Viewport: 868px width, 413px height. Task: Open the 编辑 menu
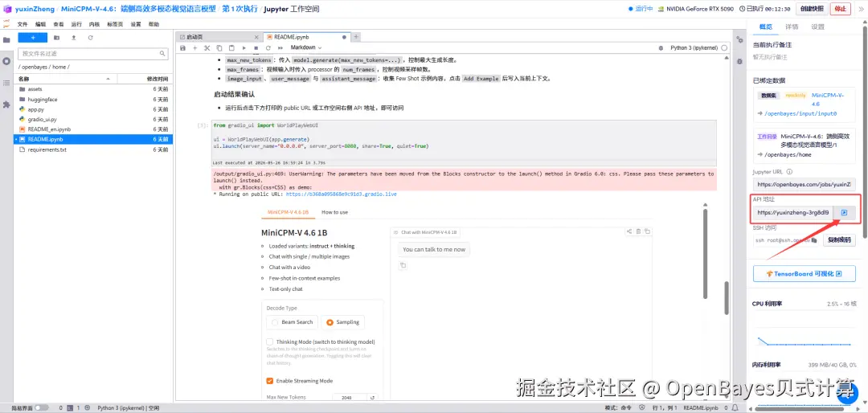point(40,24)
